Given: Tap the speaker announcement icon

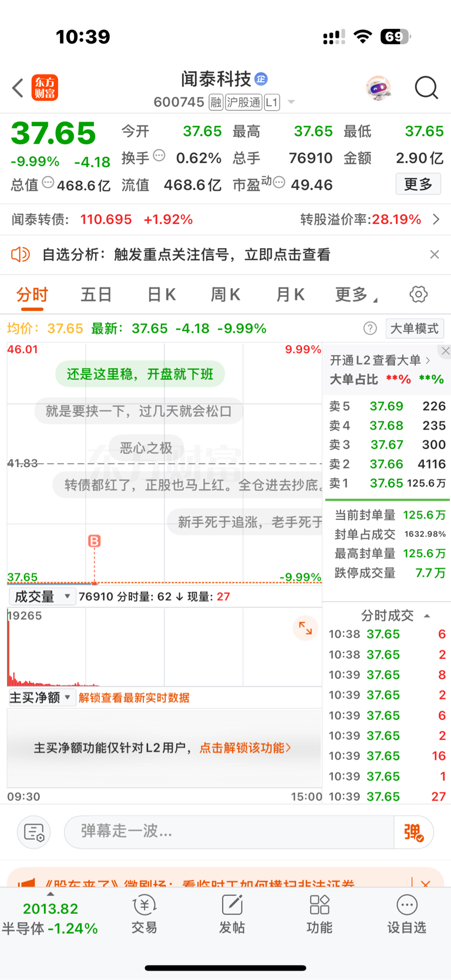Looking at the screenshot, I should click(21, 255).
